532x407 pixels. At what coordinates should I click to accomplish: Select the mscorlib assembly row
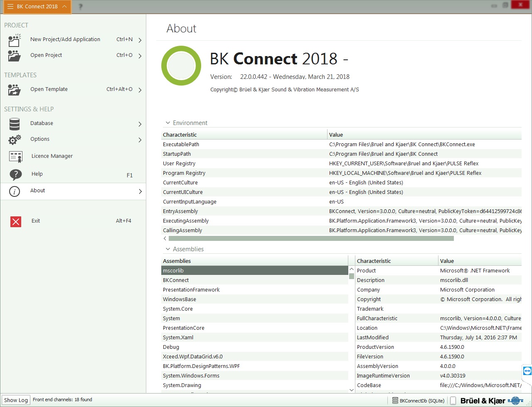pos(254,270)
